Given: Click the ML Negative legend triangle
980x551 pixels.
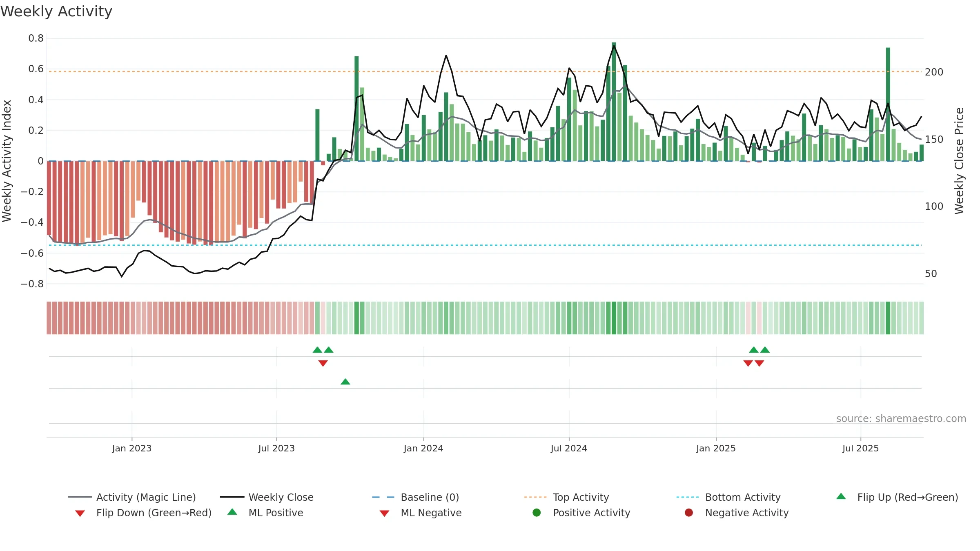Looking at the screenshot, I should coord(384,513).
